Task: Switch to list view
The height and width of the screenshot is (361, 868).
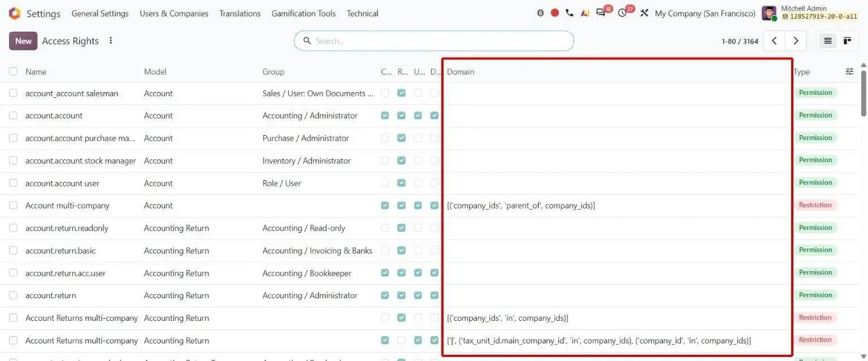Action: click(827, 41)
